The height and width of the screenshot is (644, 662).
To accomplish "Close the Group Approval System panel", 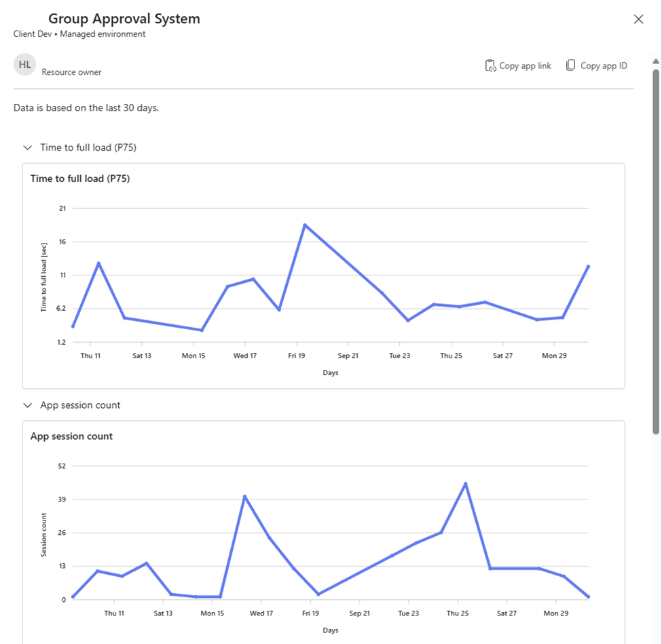I will 638,19.
